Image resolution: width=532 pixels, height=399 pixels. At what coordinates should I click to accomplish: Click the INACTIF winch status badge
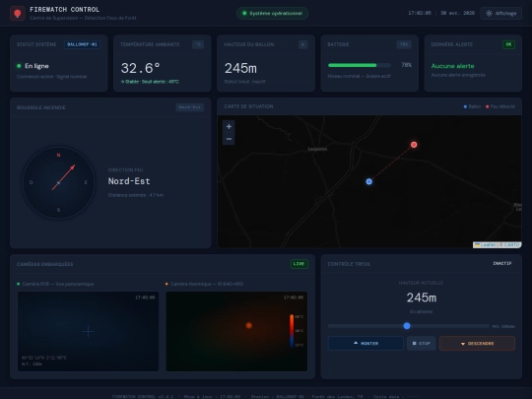502,263
